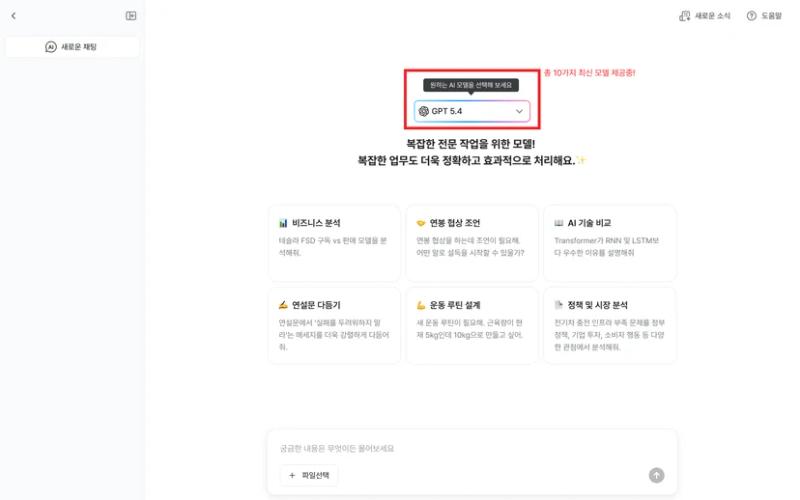Click the document icon on 정책 및 시장 분석

(559, 305)
